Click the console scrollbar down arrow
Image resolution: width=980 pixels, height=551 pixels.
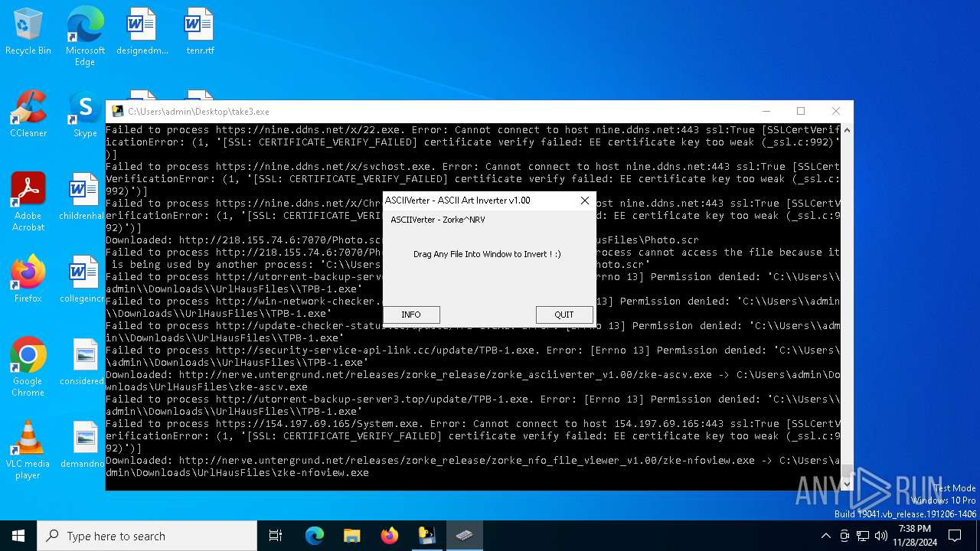[x=847, y=484]
